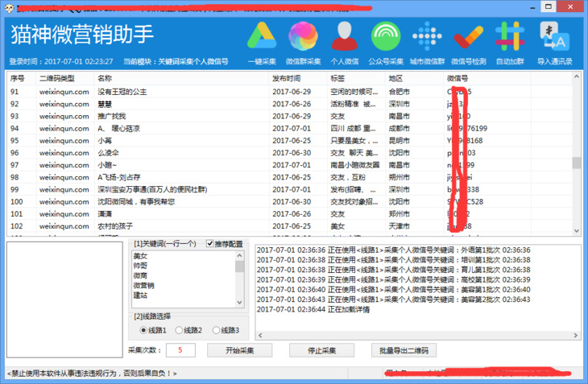
Task: Select row 95 named 小苒
Action: point(288,141)
